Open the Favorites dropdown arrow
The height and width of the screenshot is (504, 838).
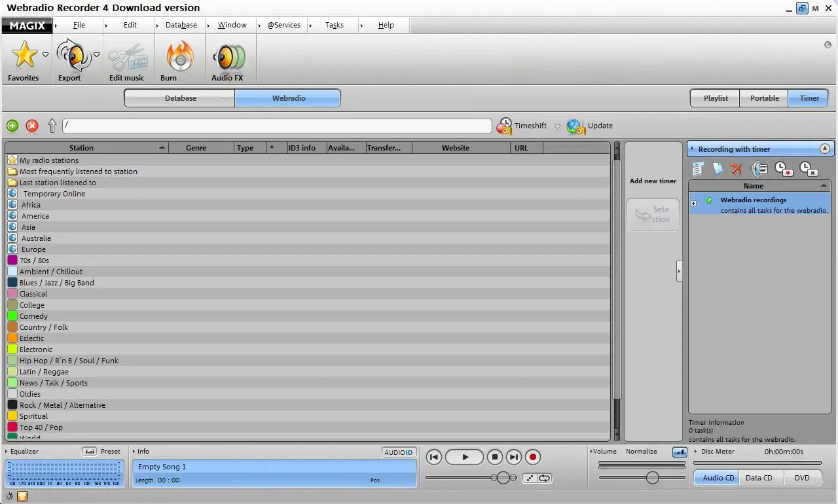45,55
